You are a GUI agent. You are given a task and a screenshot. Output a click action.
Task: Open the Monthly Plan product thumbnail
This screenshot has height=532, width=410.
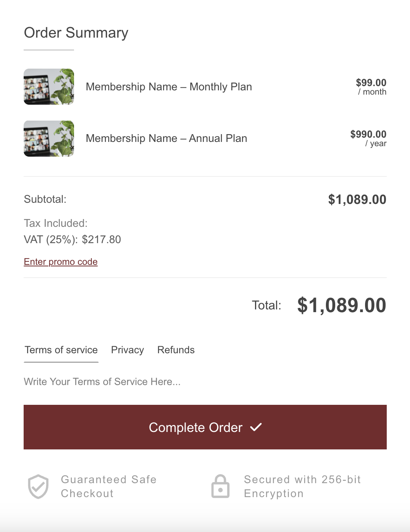(x=49, y=86)
